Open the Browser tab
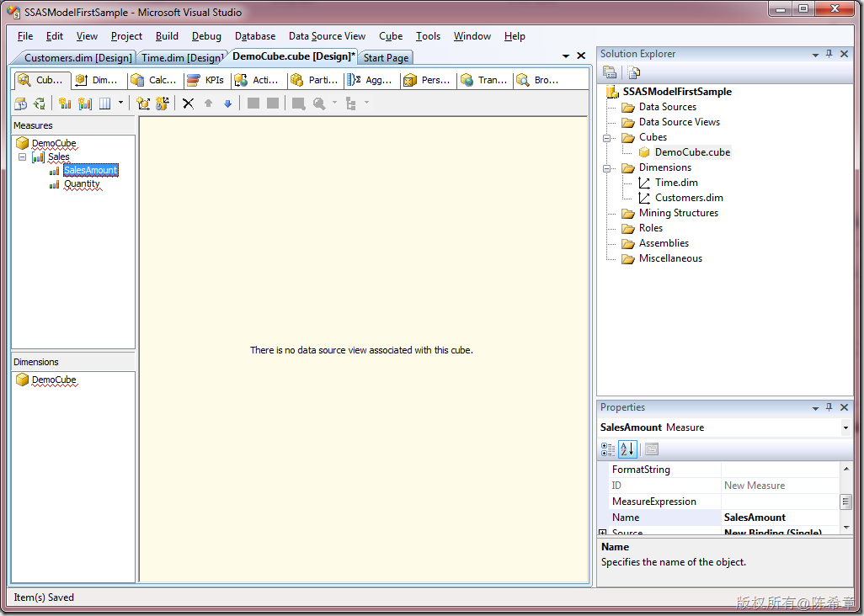The height and width of the screenshot is (616, 864). pos(540,81)
